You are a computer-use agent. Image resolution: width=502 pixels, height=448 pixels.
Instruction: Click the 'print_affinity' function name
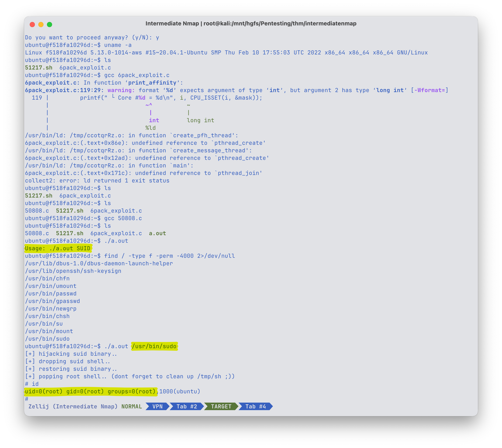pyautogui.click(x=152, y=83)
